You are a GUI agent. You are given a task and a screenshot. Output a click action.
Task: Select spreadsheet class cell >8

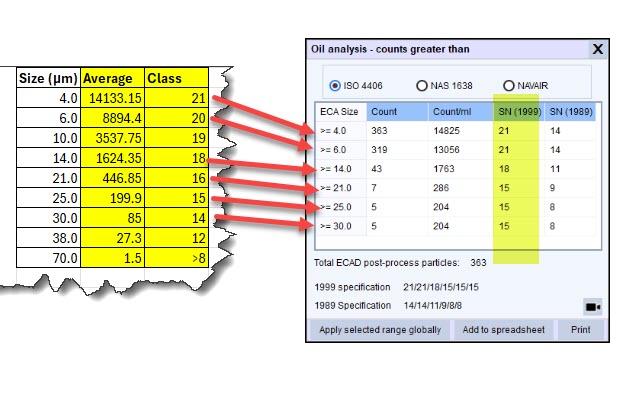[177, 258]
